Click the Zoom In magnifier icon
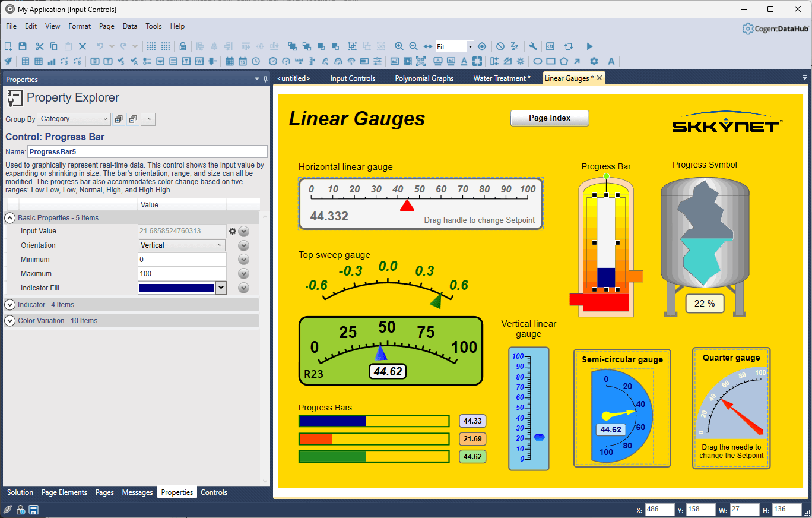 (x=399, y=46)
